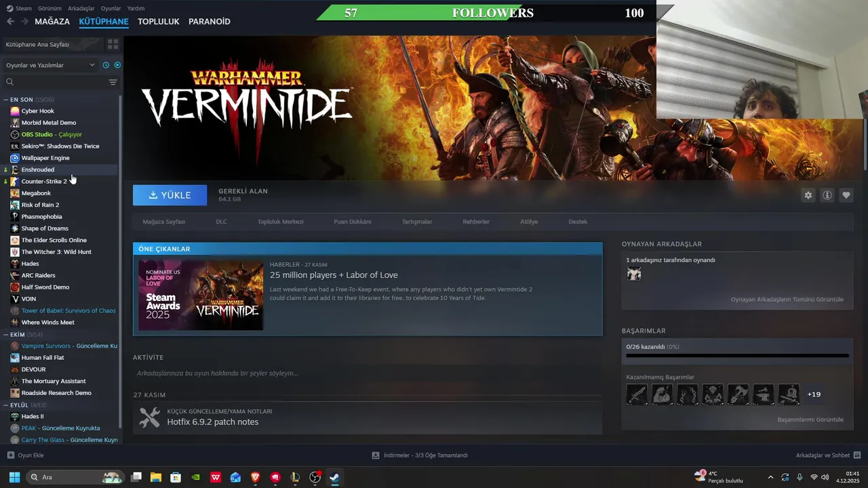This screenshot has width=868, height=488.
Task: Click the activity comment input field
Action: [x=367, y=373]
